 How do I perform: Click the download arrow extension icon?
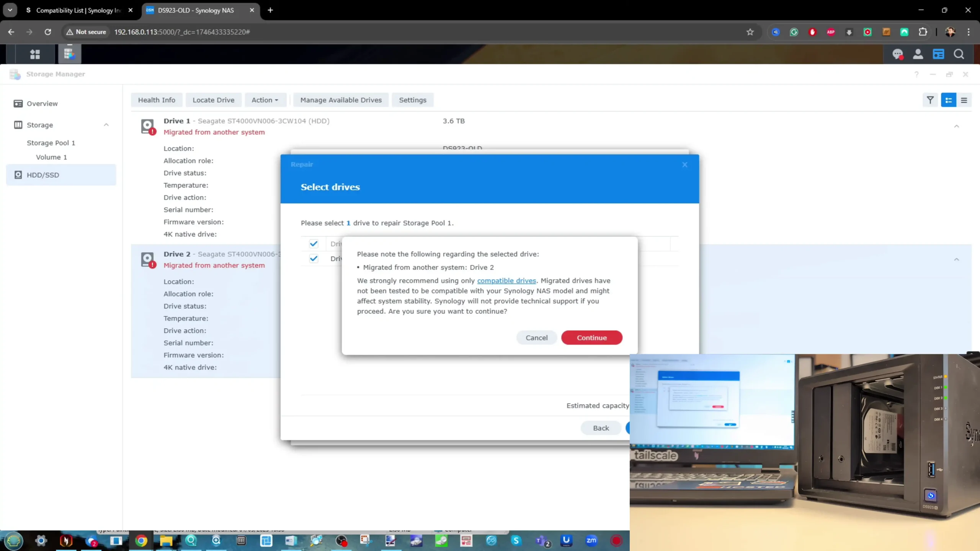[x=849, y=32]
